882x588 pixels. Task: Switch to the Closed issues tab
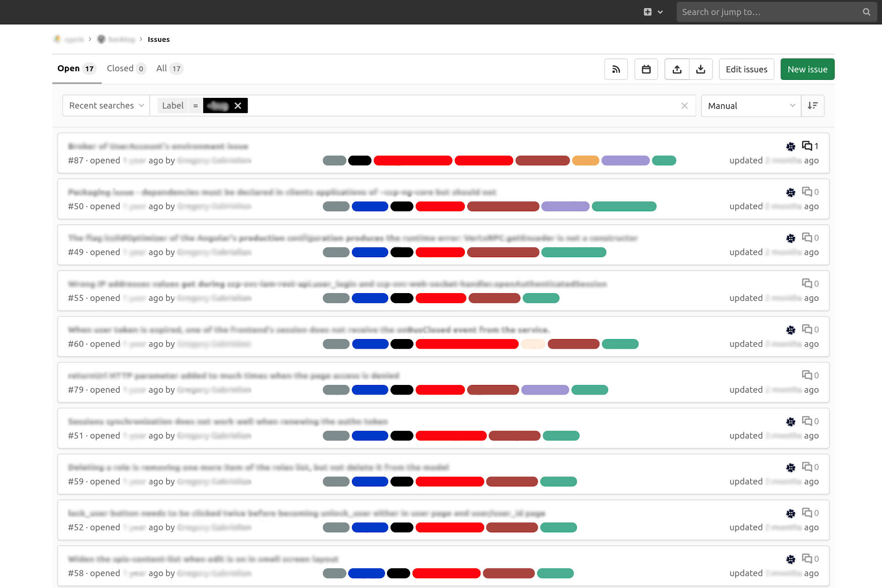125,68
